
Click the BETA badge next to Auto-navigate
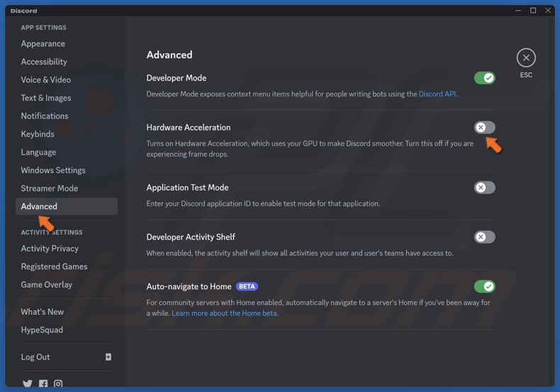click(x=247, y=286)
